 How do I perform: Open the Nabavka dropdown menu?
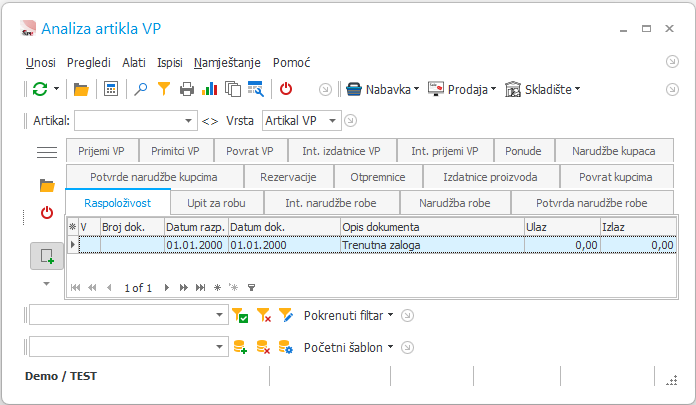tap(382, 89)
